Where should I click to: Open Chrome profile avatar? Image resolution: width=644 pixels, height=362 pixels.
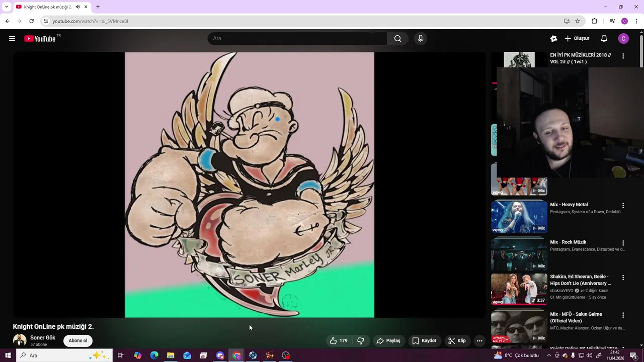(624, 21)
